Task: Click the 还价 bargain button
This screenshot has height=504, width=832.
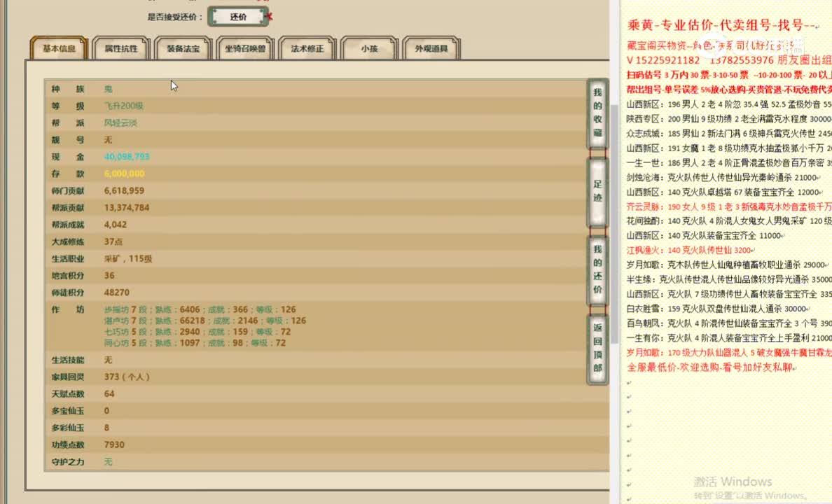Action: [x=238, y=17]
